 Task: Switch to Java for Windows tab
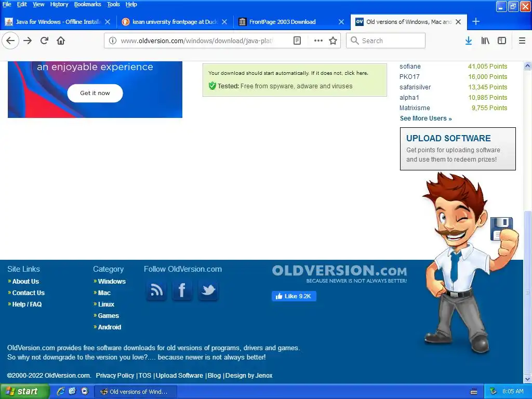(58, 22)
